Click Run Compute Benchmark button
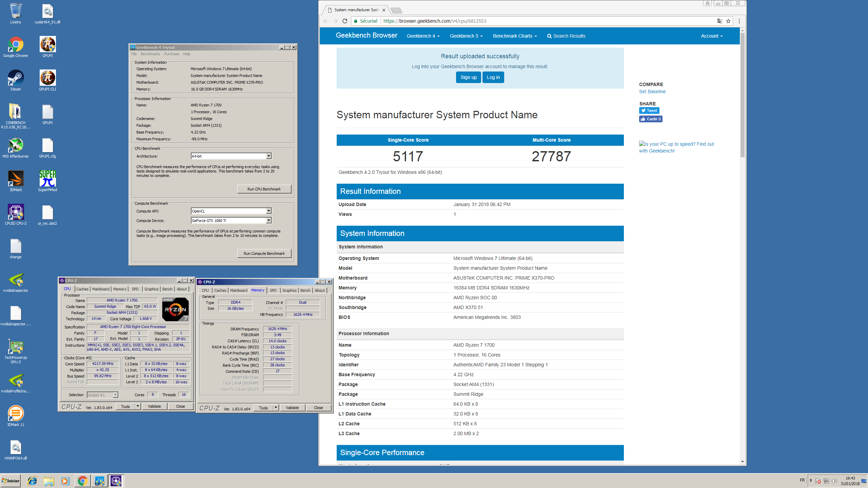 tap(264, 253)
